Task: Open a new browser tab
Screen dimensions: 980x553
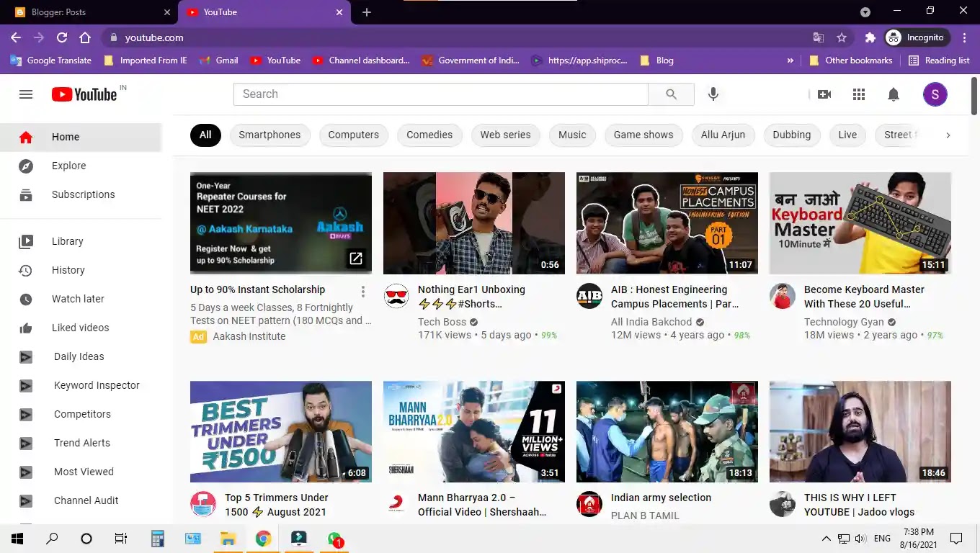Action: 367,12
